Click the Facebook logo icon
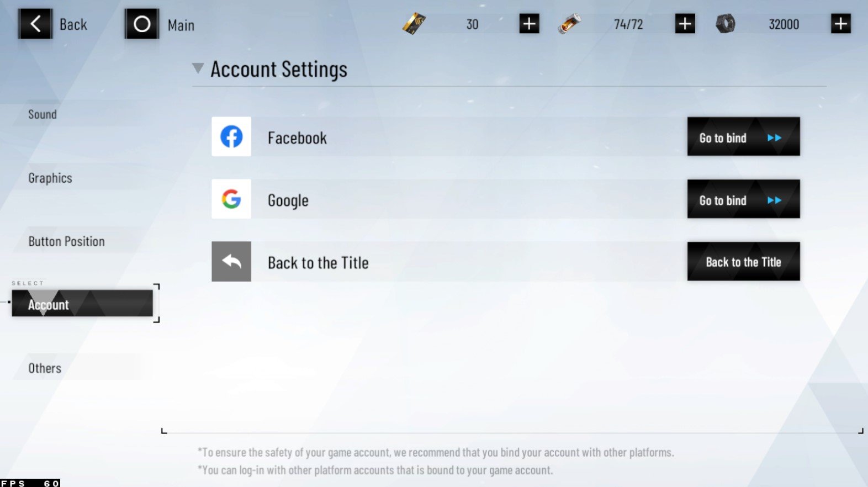This screenshot has width=868, height=487. click(x=231, y=136)
